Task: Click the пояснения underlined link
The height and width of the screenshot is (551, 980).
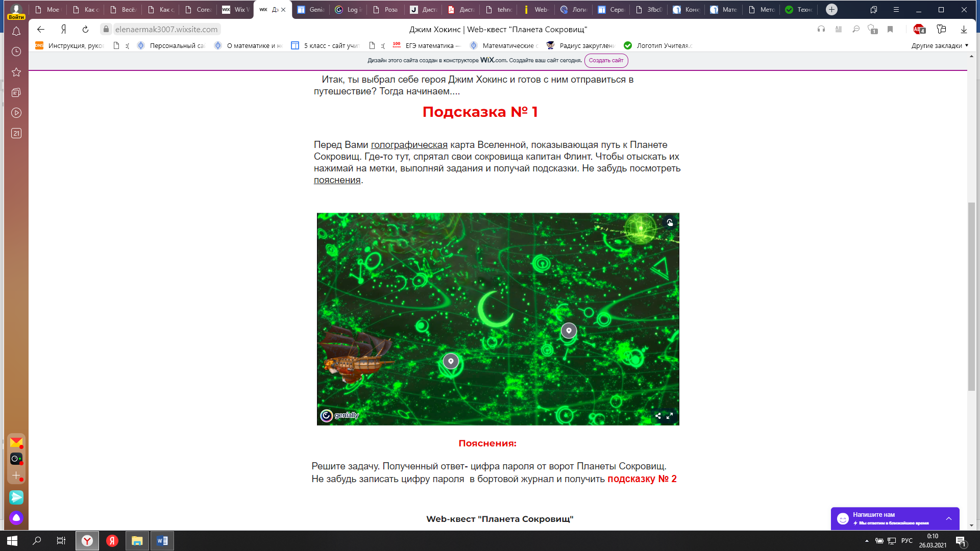Action: 337,180
